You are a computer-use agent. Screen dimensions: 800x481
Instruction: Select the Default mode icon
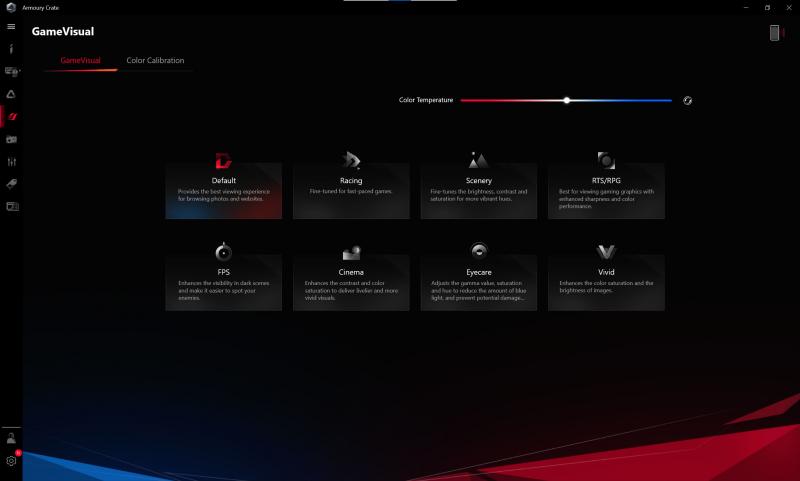[223, 161]
